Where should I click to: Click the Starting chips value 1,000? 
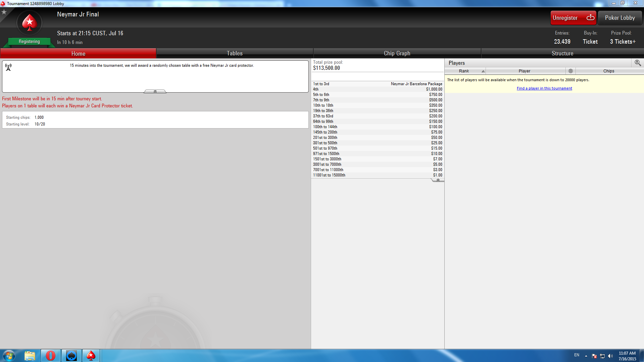[39, 117]
